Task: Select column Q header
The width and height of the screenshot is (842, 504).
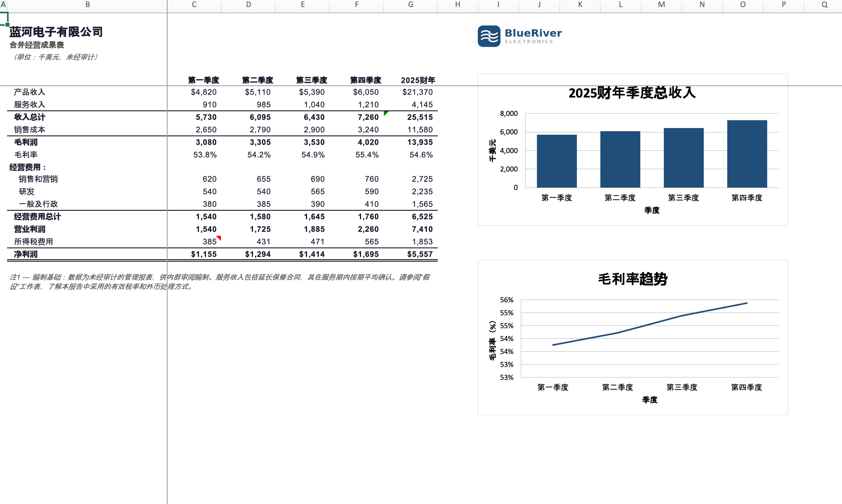Action: tap(824, 5)
